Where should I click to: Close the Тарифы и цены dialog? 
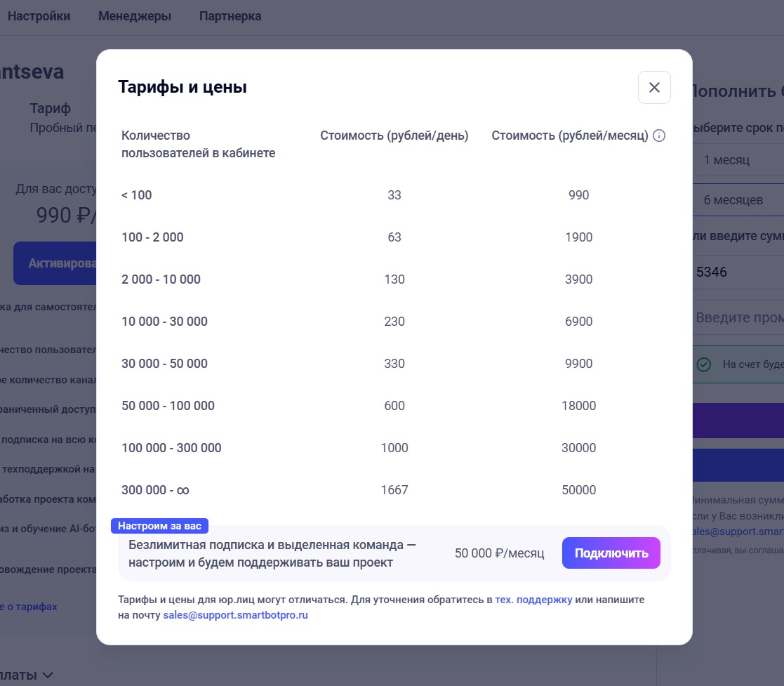coord(654,88)
